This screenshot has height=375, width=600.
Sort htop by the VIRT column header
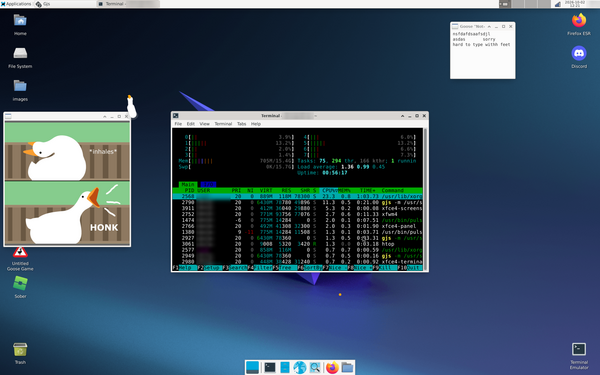[266, 191]
